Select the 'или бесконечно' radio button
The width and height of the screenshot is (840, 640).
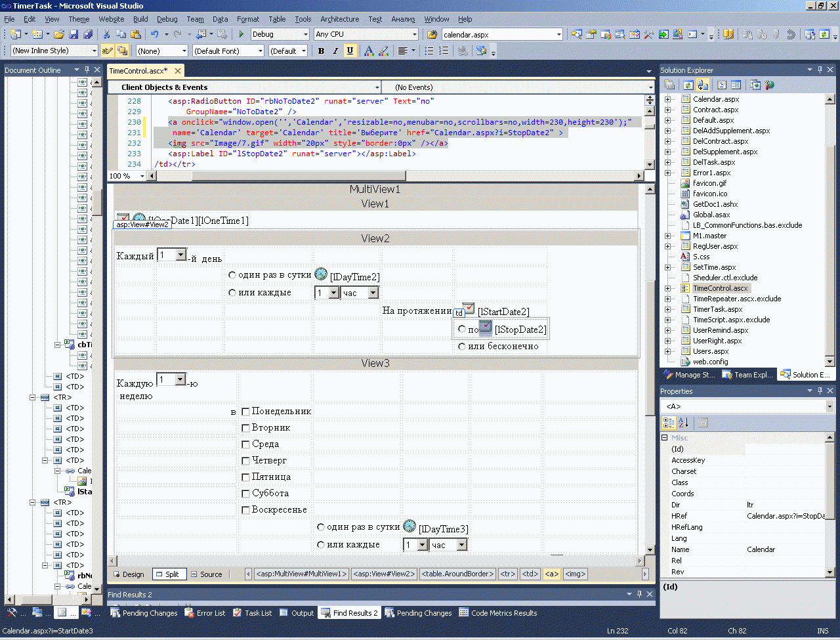[x=462, y=346]
